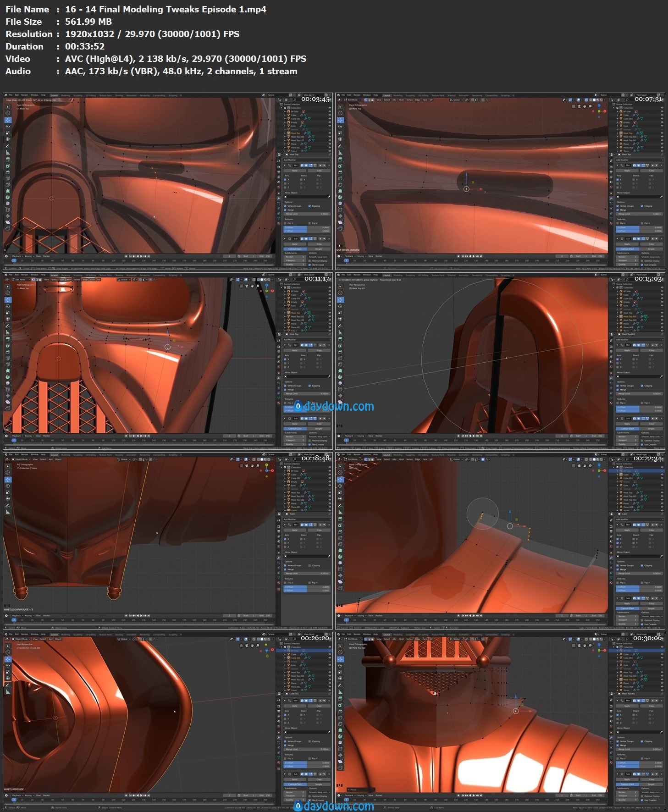The height and width of the screenshot is (812, 668).
Task: Enable Mirror Axis Y checkbox in the 00:03:45 frame
Action: [x=285, y=183]
